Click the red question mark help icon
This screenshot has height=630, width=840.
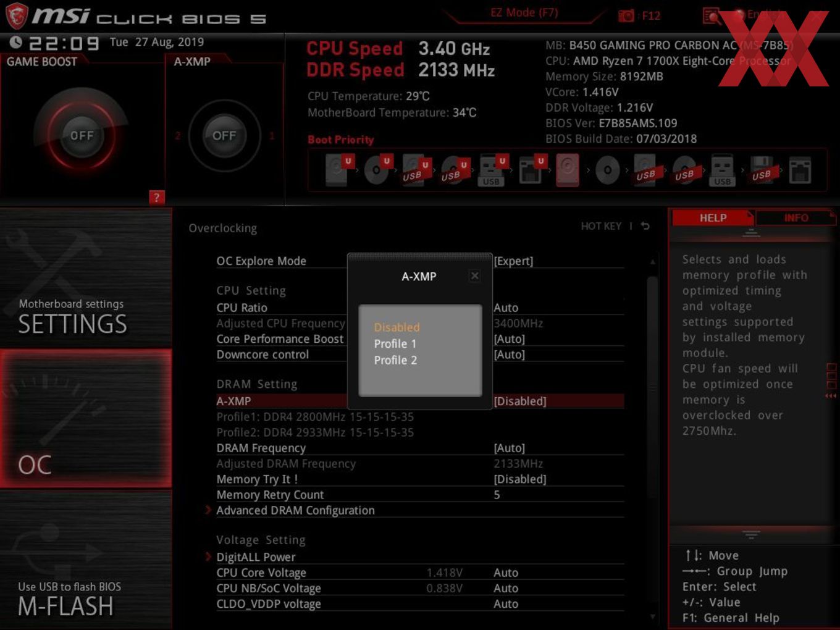click(157, 197)
